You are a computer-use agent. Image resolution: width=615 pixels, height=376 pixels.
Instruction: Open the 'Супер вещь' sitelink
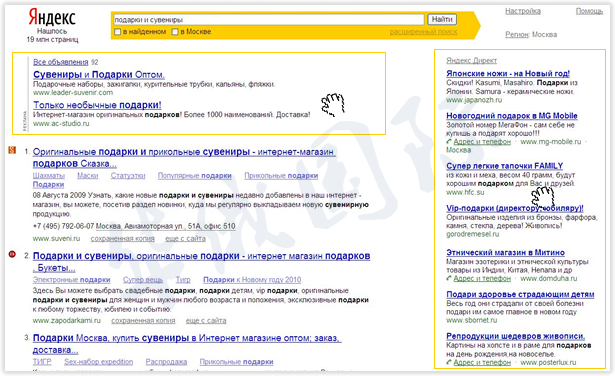[x=143, y=280]
